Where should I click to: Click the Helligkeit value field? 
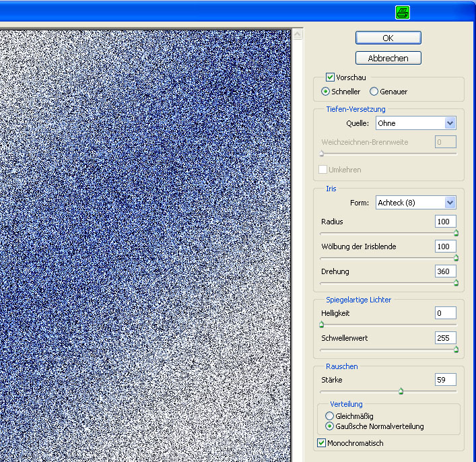click(445, 313)
